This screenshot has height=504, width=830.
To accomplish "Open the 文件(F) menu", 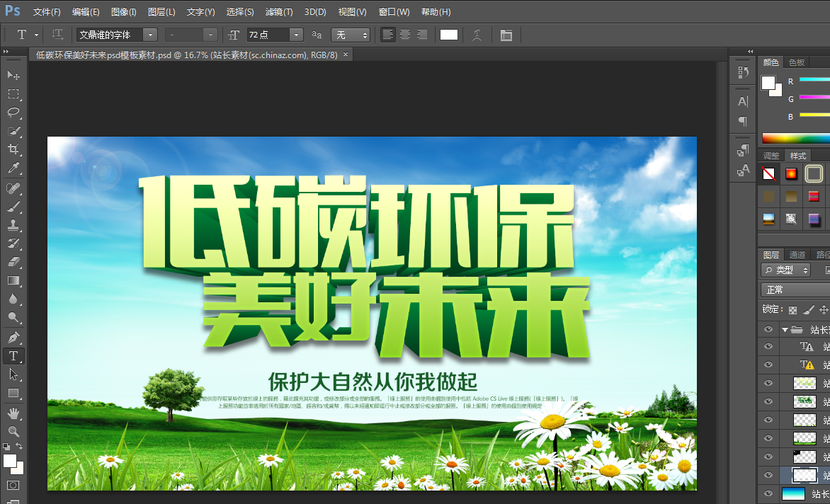I will coord(47,11).
